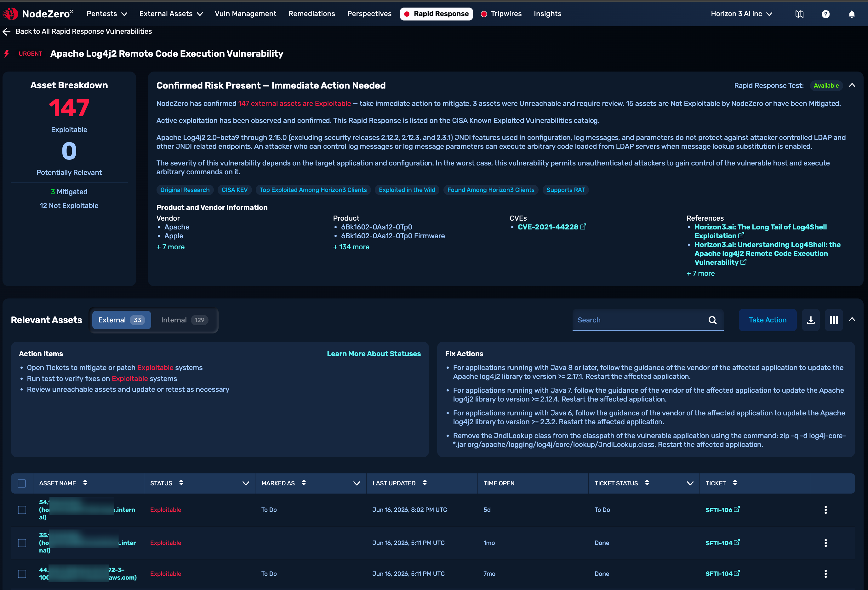This screenshot has height=590, width=868.
Task: Collapse the Confirmed Risk Present panel
Action: [x=852, y=85]
